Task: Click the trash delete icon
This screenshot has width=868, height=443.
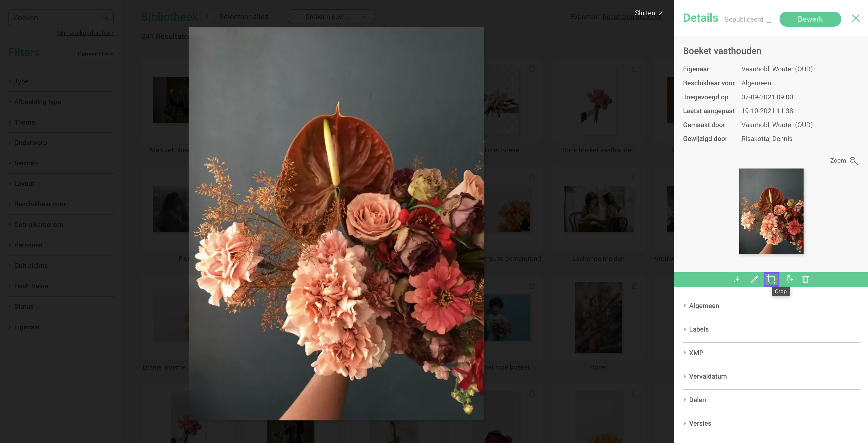Action: [x=805, y=279]
